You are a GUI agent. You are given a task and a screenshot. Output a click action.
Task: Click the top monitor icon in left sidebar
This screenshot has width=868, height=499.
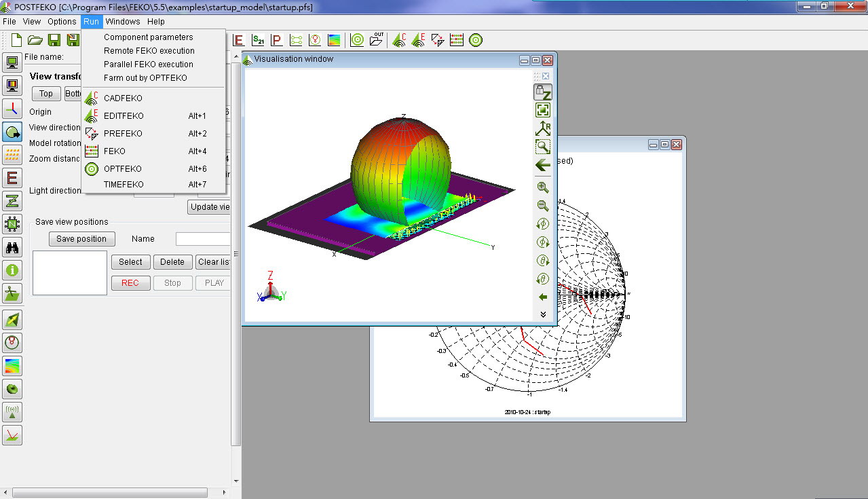pyautogui.click(x=12, y=62)
